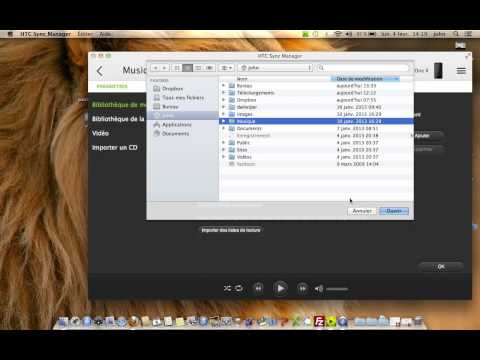Open the Vidéo settings section
Viewport: 480px width, 360px height.
(x=100, y=133)
